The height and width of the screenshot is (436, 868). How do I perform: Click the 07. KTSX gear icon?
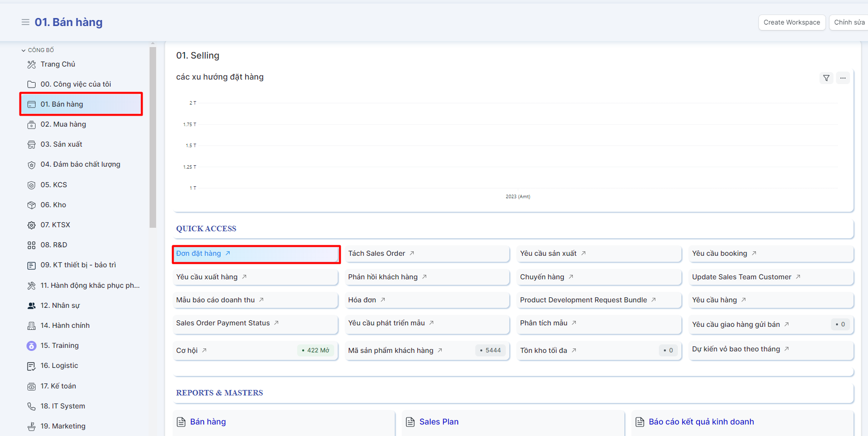pos(32,225)
